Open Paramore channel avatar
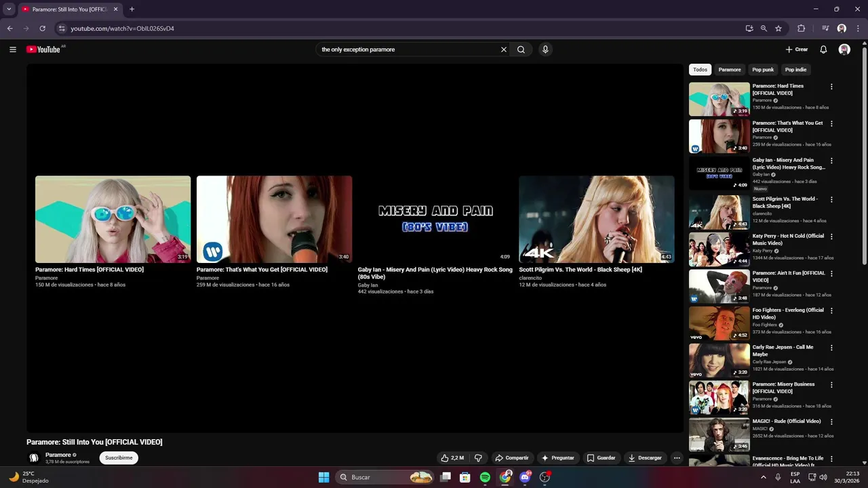The width and height of the screenshot is (868, 488). [x=34, y=458]
